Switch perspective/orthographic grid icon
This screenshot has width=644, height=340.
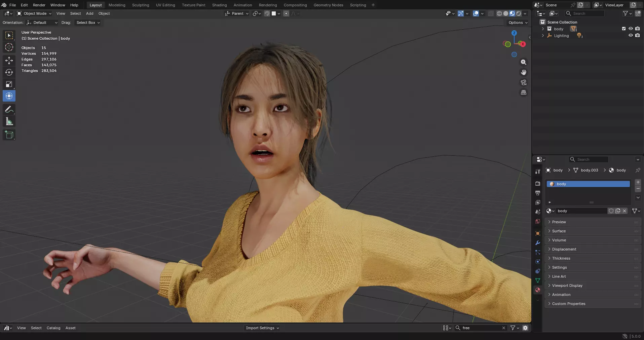coord(524,92)
